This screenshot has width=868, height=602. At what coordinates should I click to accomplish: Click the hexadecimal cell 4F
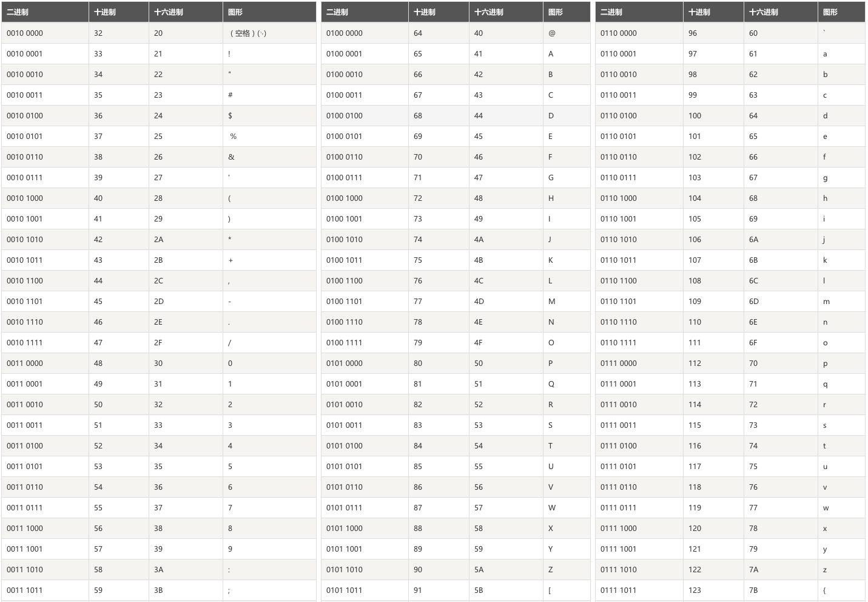479,343
